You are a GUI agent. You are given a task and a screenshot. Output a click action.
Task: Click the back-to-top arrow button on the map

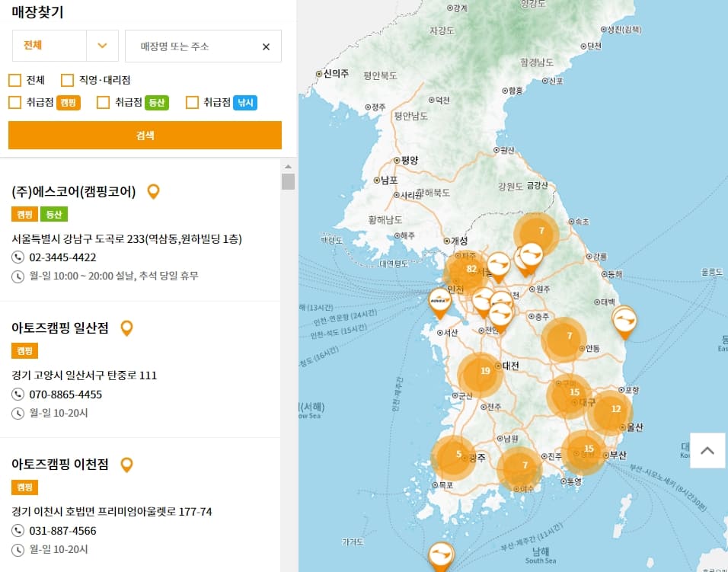707,450
